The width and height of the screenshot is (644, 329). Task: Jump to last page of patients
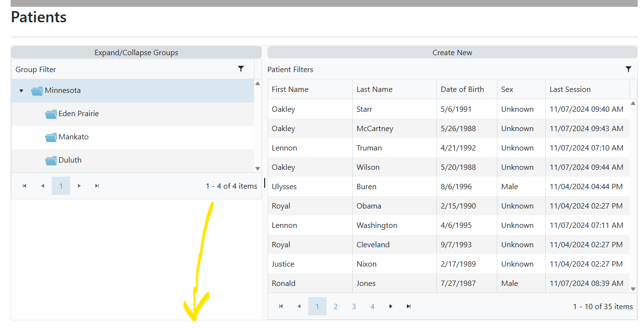(x=409, y=306)
